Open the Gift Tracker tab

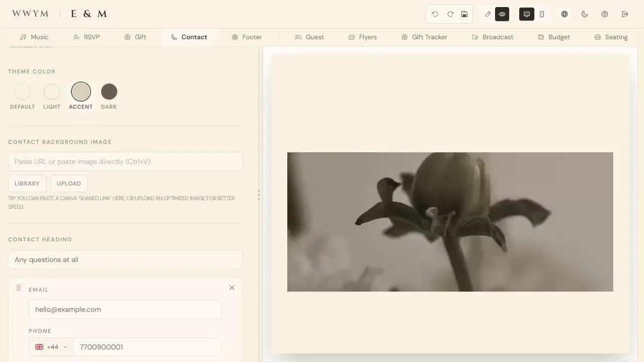(x=424, y=37)
